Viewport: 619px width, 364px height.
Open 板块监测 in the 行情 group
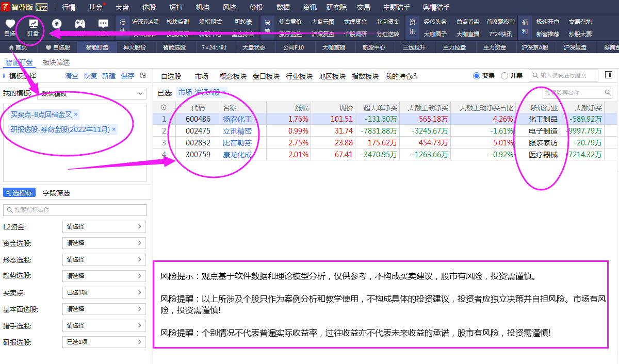(178, 22)
